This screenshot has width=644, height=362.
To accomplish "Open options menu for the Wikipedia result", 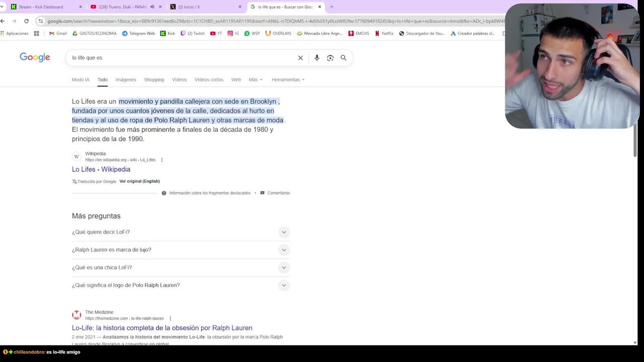I will tap(162, 160).
